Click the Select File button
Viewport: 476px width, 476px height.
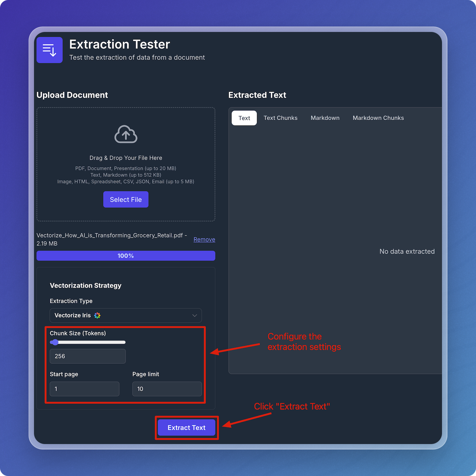tap(126, 200)
